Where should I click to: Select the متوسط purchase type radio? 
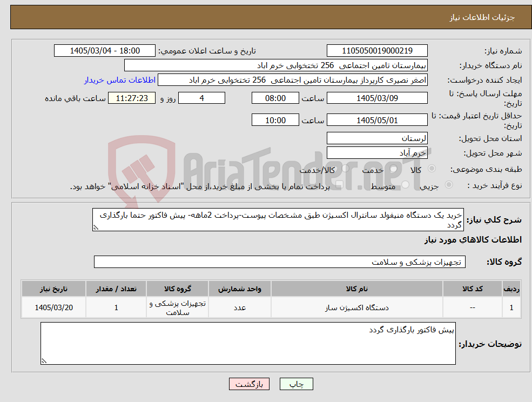tap(406, 185)
